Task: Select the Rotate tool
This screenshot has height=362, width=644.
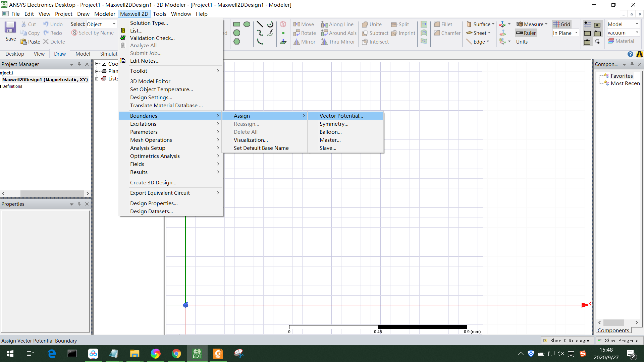Action: pos(305,33)
